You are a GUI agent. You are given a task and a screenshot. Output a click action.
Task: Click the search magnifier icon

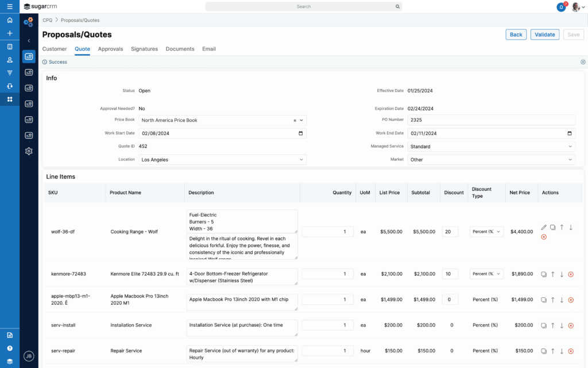(397, 6)
